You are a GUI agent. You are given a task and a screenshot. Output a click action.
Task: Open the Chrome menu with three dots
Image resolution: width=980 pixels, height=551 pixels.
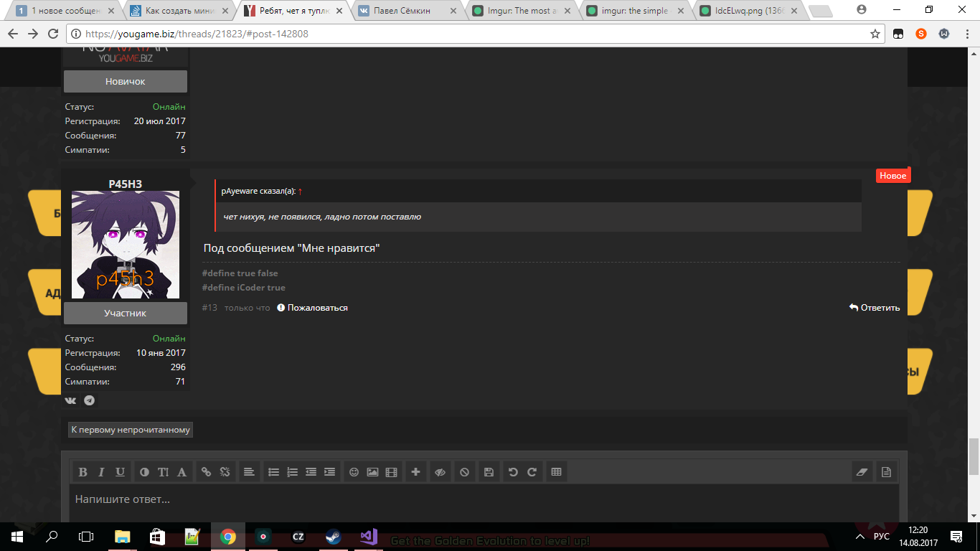click(966, 34)
